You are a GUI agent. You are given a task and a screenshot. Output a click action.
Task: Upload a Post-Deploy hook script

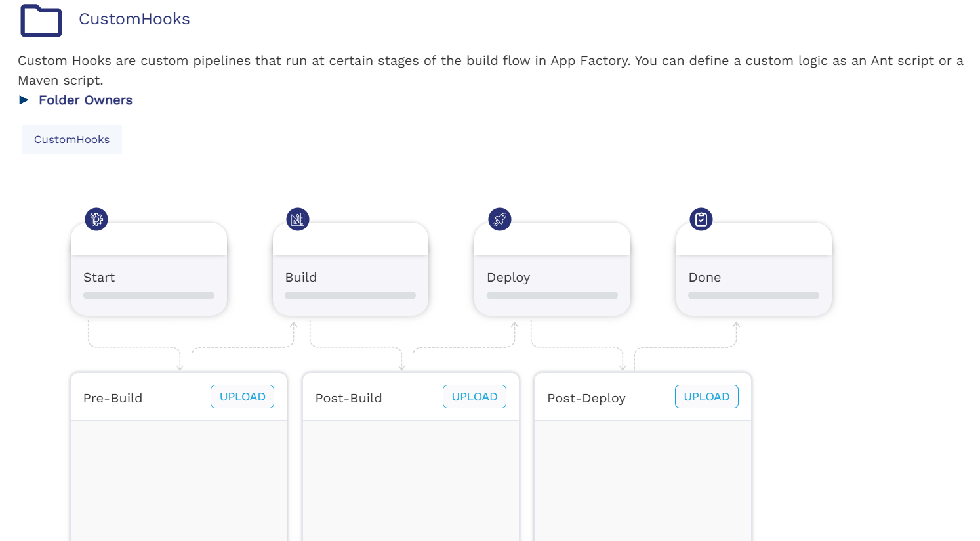click(x=706, y=397)
